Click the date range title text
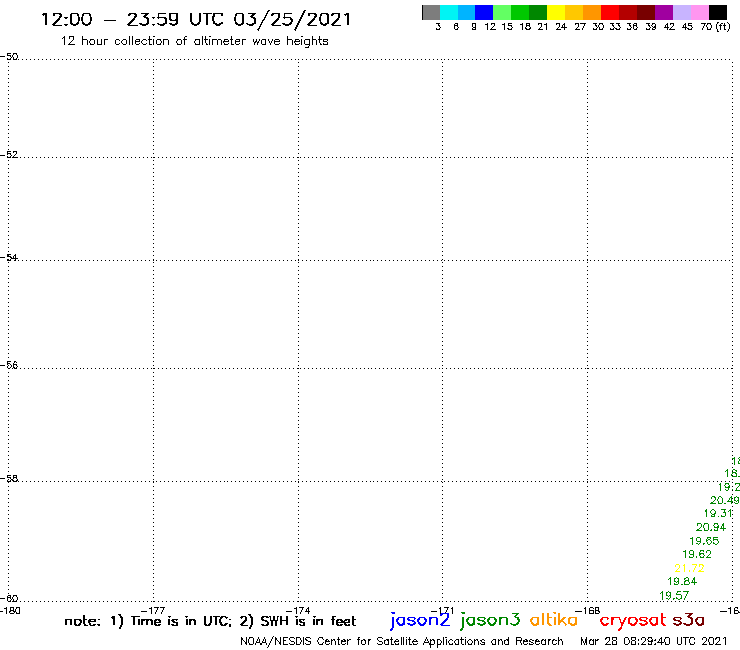Viewport: 740px width, 650px height. (196, 20)
